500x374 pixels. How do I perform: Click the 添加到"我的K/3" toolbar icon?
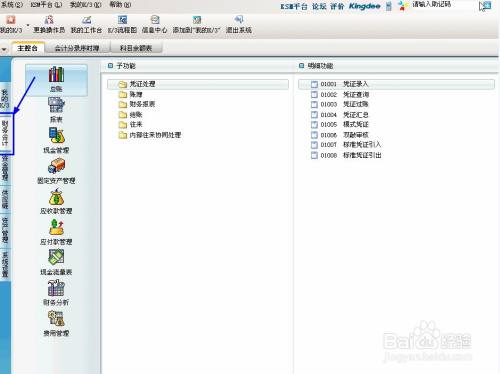[x=196, y=24]
